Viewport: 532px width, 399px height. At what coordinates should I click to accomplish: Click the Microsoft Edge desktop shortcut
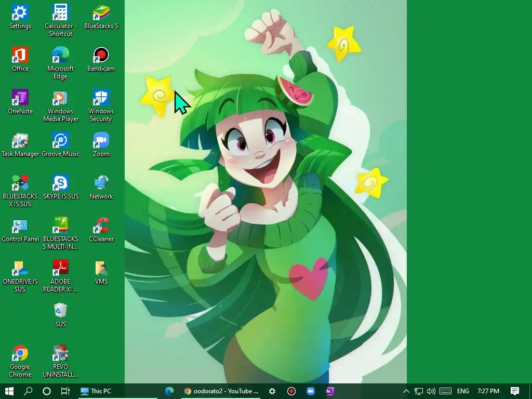click(x=60, y=63)
